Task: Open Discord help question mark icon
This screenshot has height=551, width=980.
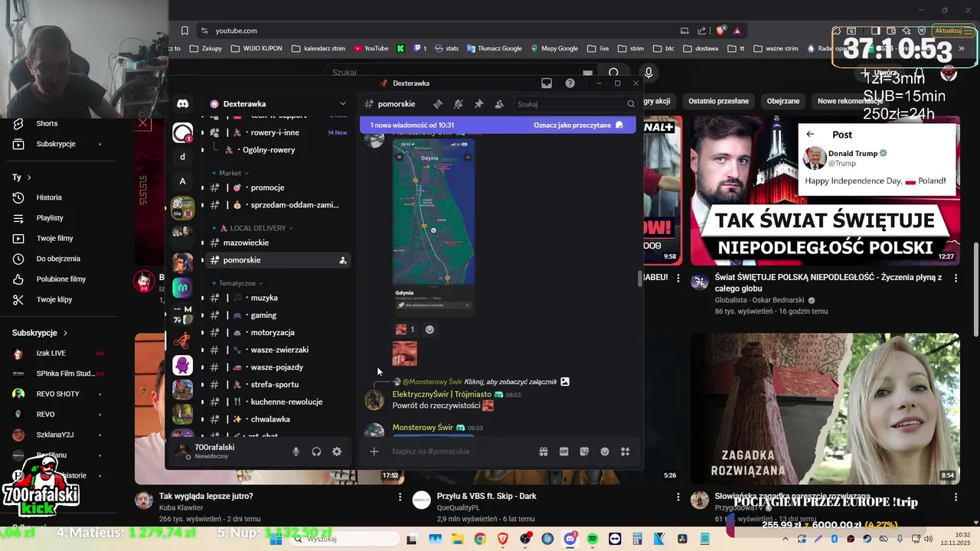Action: click(x=570, y=83)
